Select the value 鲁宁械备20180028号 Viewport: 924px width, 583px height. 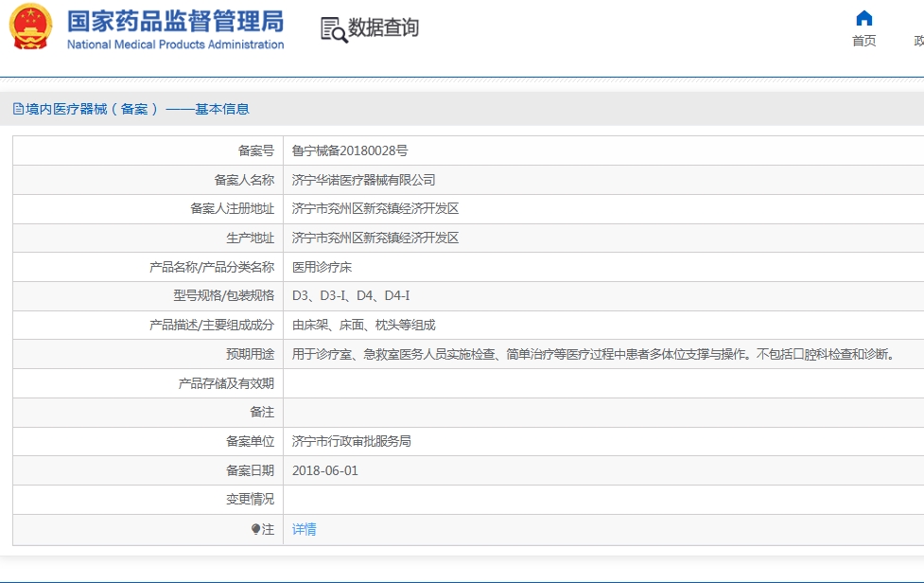(x=350, y=150)
